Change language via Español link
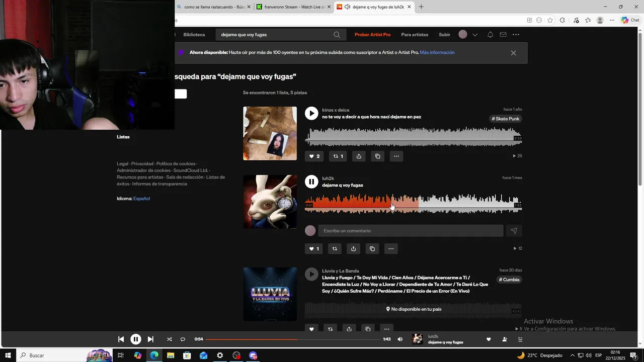The width and height of the screenshot is (644, 362). coord(141,199)
